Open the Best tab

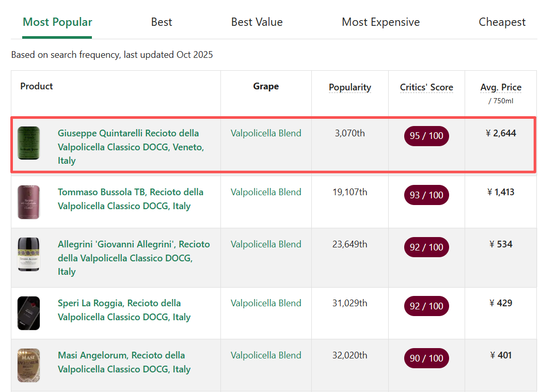pos(162,22)
